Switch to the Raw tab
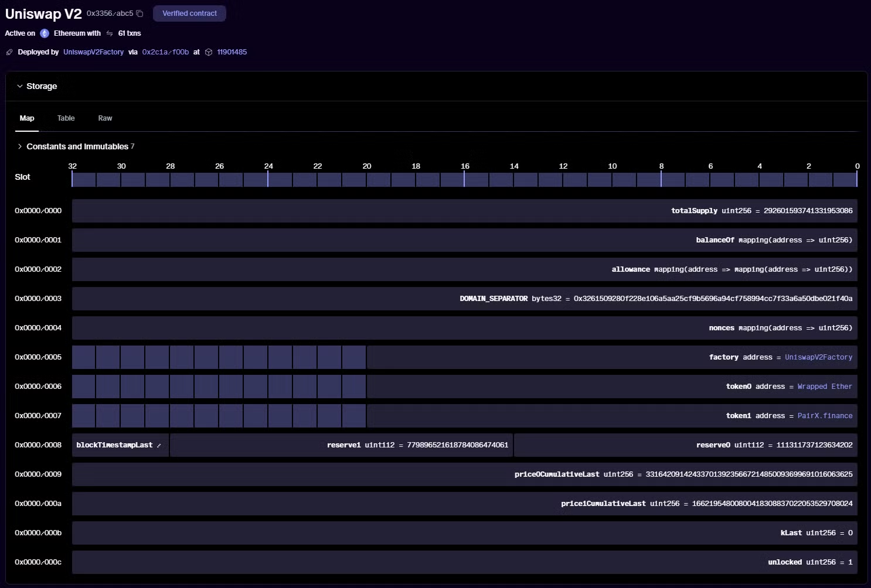The width and height of the screenshot is (871, 588). coord(105,118)
